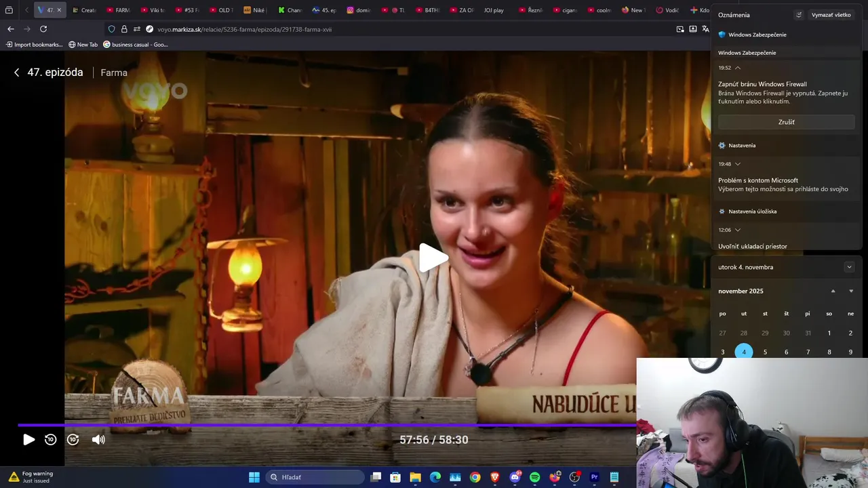Collapse the 19:52 Windows Zabezpečenie notification
This screenshot has height=488, width=868.
[x=738, y=68]
